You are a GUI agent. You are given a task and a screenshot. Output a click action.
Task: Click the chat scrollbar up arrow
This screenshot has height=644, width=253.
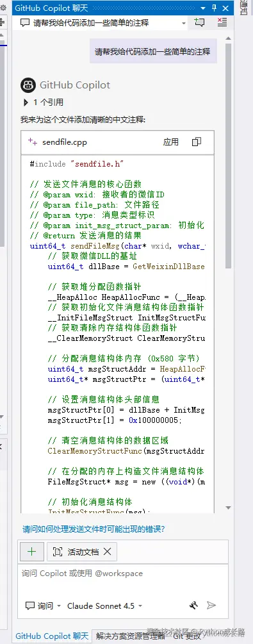229,38
